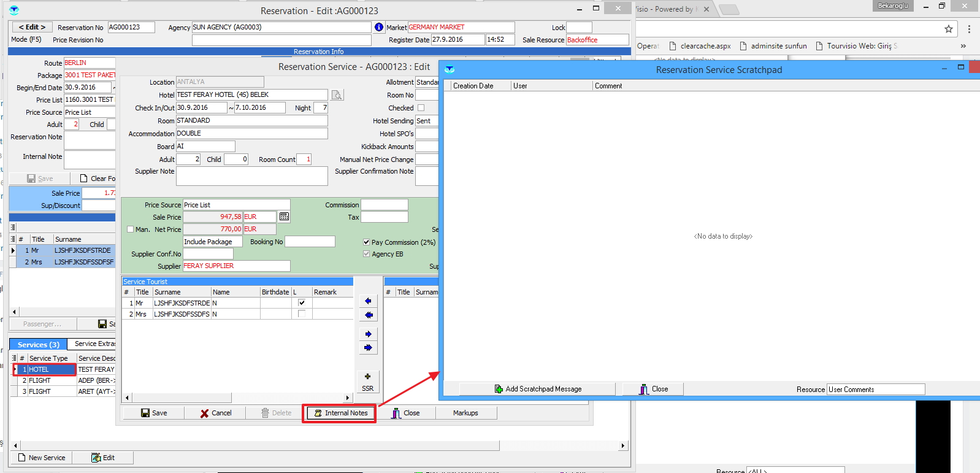Enable the Man. Net Price checkbox

(130, 229)
